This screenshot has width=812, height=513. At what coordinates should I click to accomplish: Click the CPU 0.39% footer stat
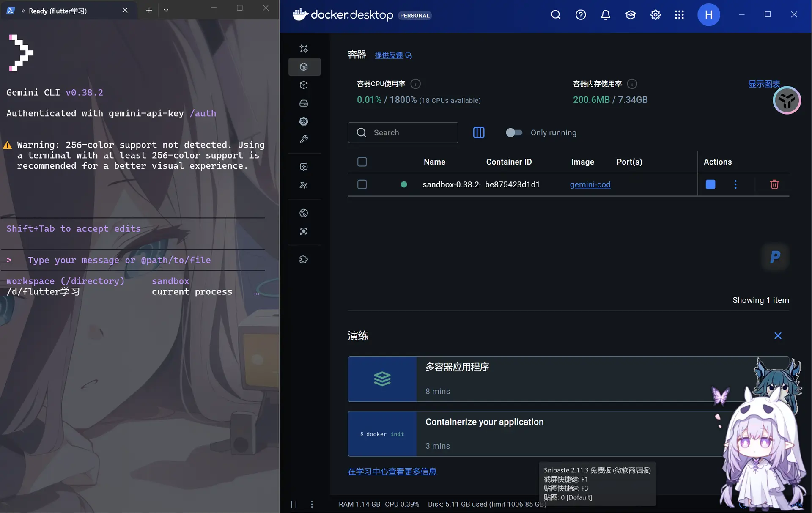402,504
